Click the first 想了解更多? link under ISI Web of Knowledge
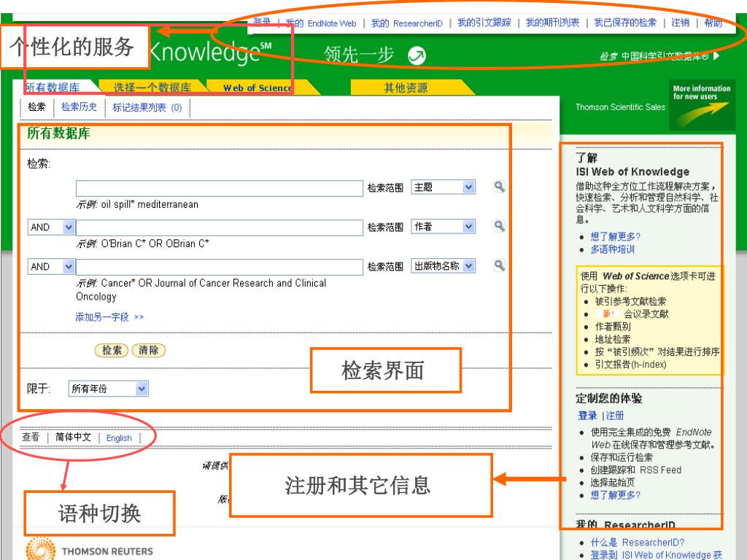Viewport: 747px width, 560px height. (616, 237)
